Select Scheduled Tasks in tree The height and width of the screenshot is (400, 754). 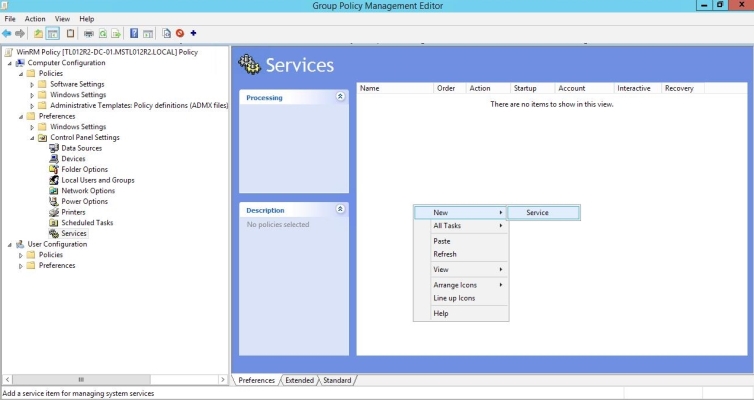87,223
